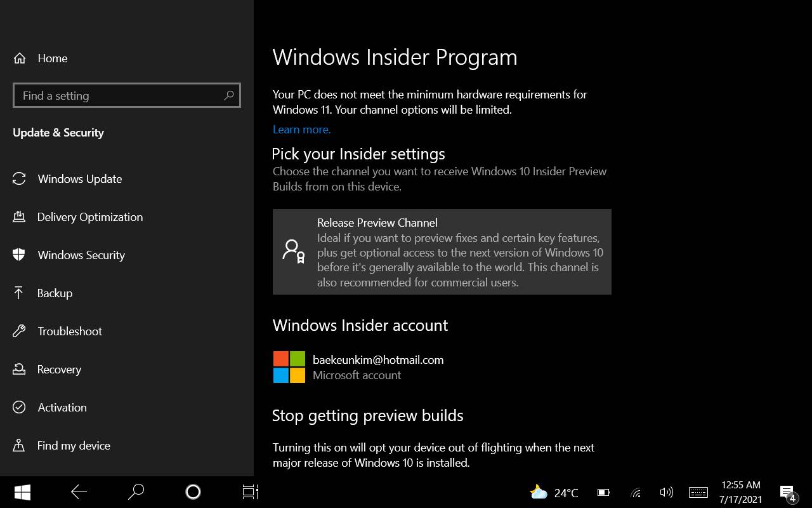Click the Microsoft four-color logo
The image size is (812, 508).
tap(289, 367)
